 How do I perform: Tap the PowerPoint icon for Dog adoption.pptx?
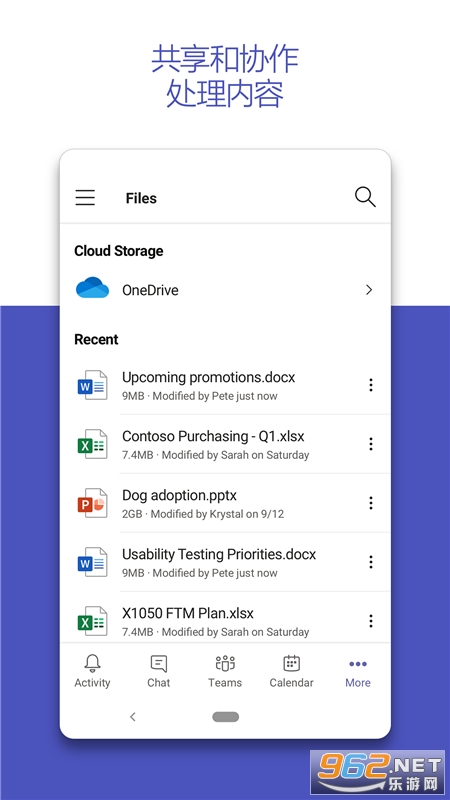click(92, 503)
